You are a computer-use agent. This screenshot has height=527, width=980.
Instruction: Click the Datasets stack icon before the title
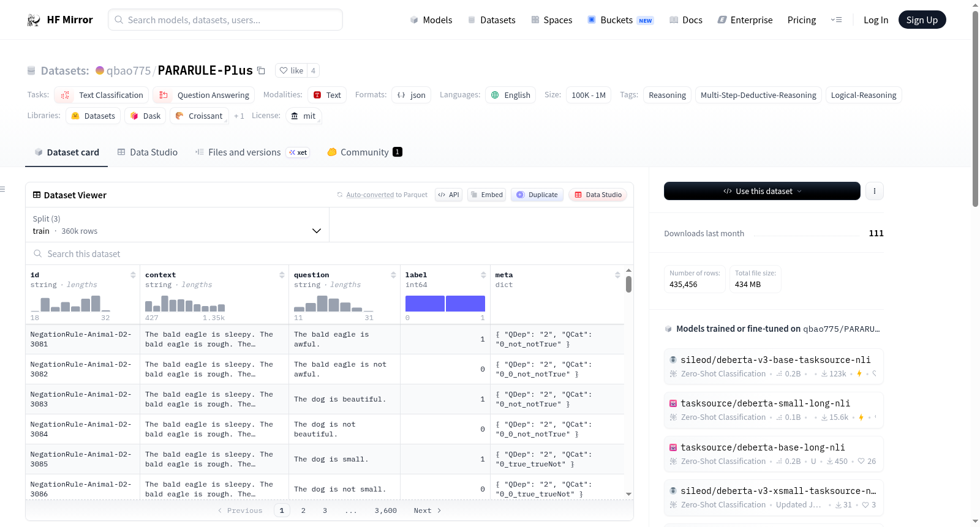[31, 71]
